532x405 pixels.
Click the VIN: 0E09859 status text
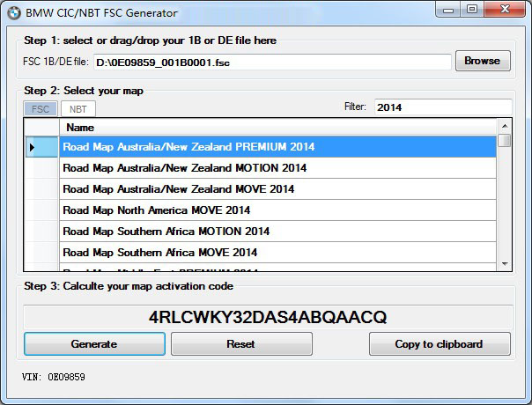coord(54,377)
